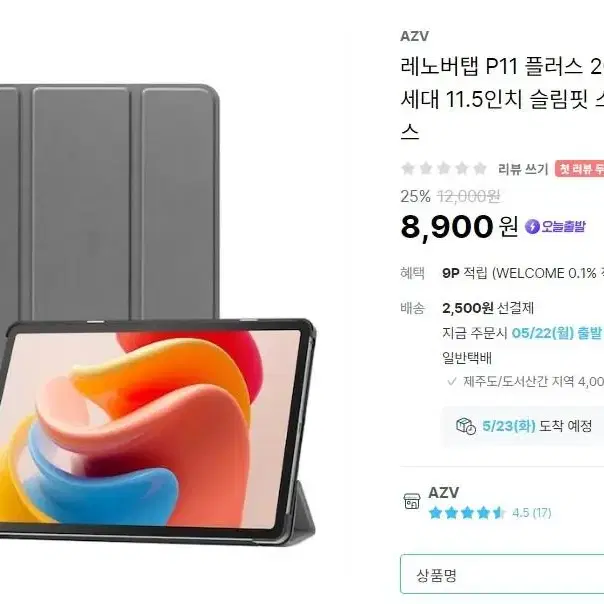Click the 오늘출발 lightning icon

click(532, 226)
